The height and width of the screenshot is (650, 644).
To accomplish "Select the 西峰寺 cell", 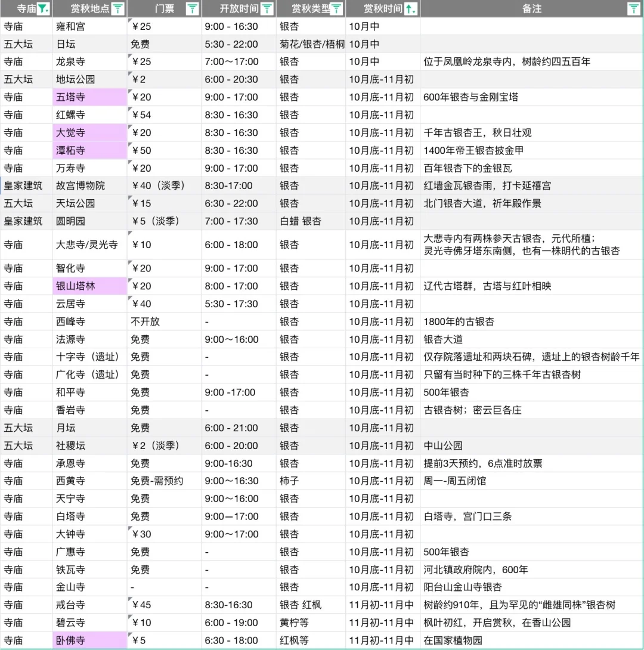I will (x=89, y=321).
